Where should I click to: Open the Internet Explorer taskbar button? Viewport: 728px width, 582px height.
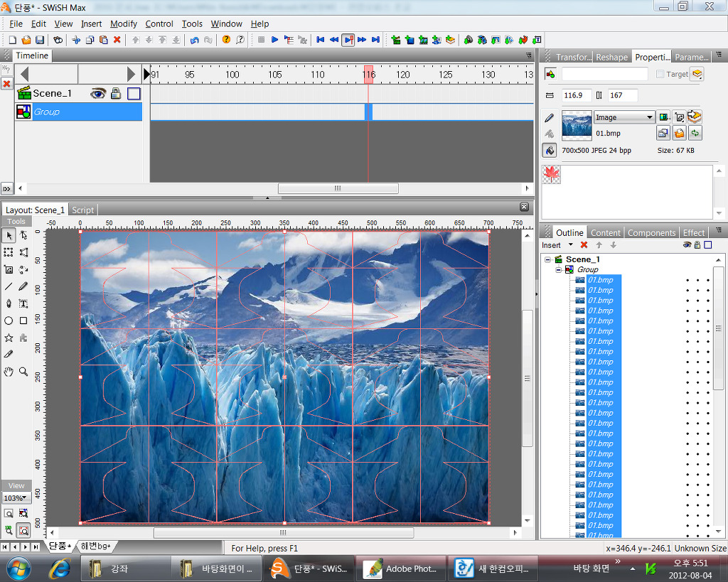click(x=61, y=568)
